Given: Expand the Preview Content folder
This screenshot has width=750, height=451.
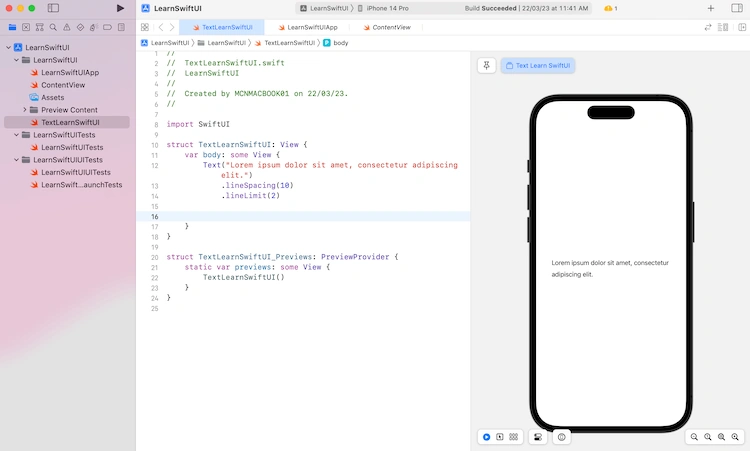Looking at the screenshot, I should pos(25,110).
